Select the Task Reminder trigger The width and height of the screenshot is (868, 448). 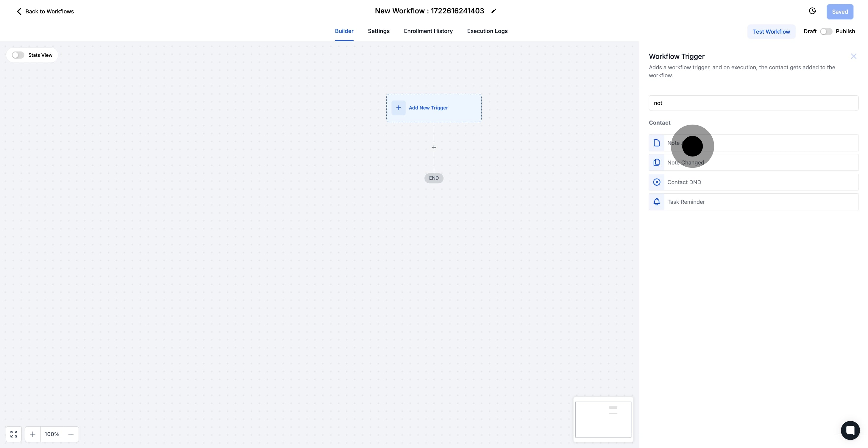click(753, 202)
